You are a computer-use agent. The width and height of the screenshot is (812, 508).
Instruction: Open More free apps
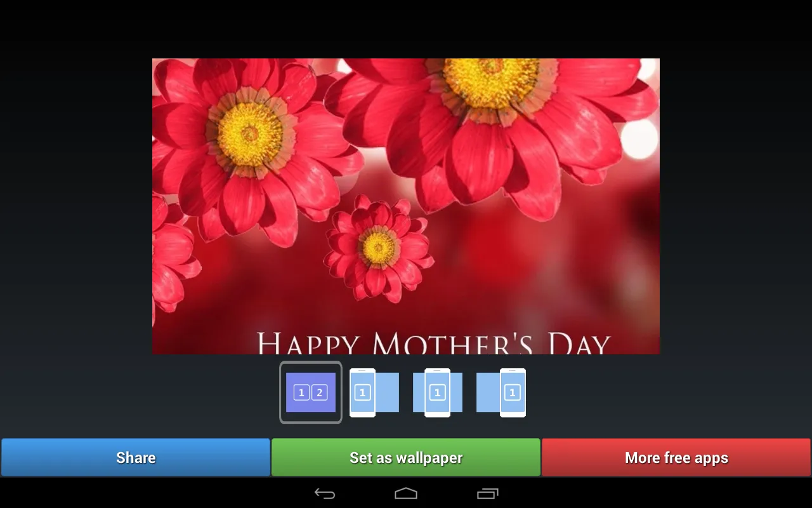tap(676, 457)
